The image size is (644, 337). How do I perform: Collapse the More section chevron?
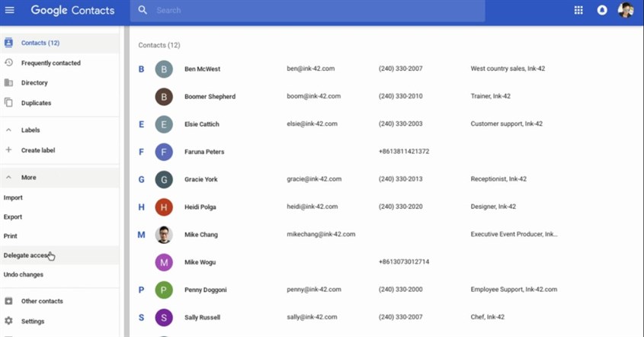(8, 177)
